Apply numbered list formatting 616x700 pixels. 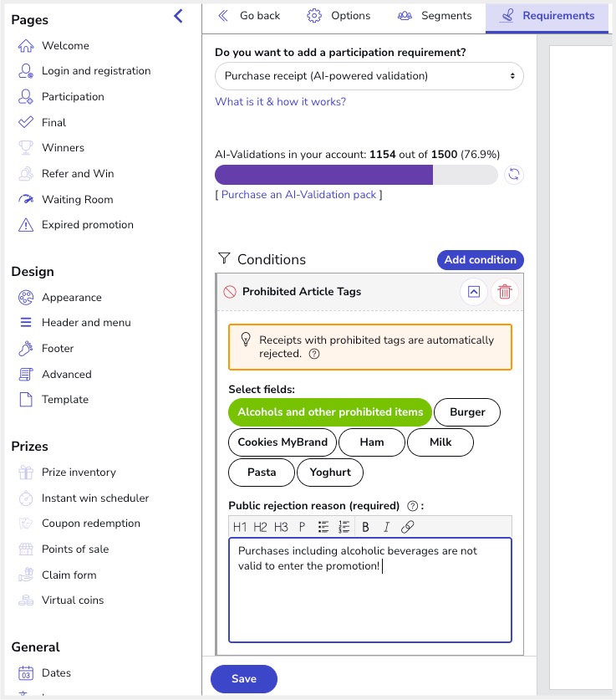pyautogui.click(x=344, y=527)
